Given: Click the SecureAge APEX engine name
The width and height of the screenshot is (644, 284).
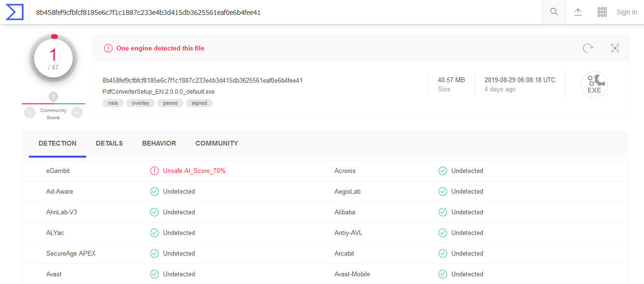Looking at the screenshot, I should point(71,253).
